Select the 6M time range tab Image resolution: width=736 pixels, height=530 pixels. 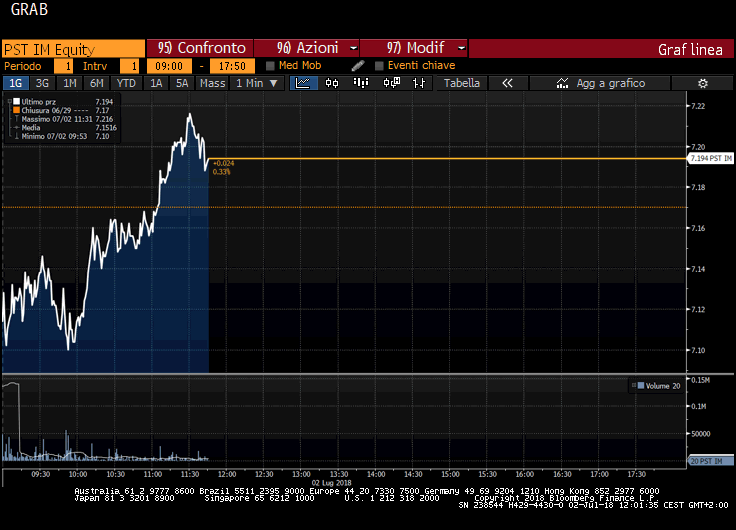coord(97,83)
